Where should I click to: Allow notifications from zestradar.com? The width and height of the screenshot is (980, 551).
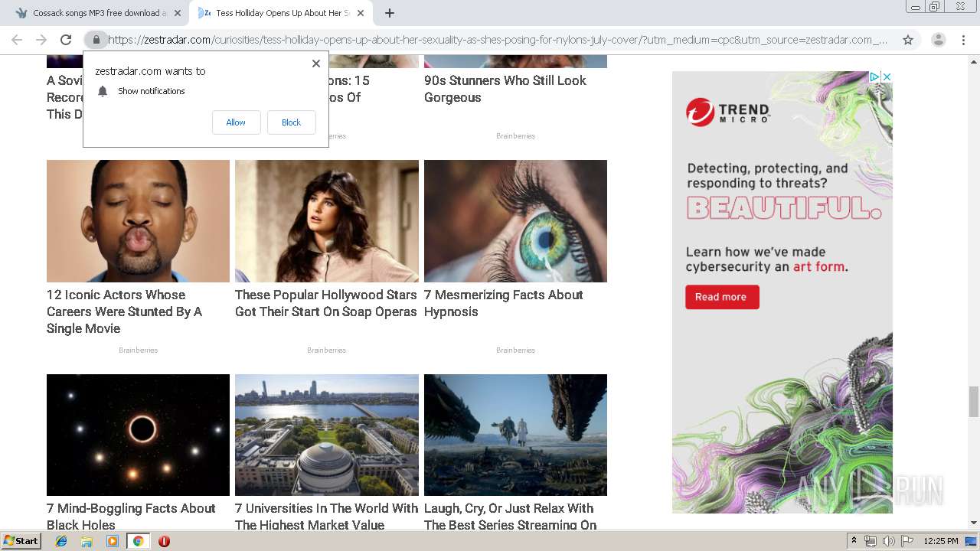(236, 122)
